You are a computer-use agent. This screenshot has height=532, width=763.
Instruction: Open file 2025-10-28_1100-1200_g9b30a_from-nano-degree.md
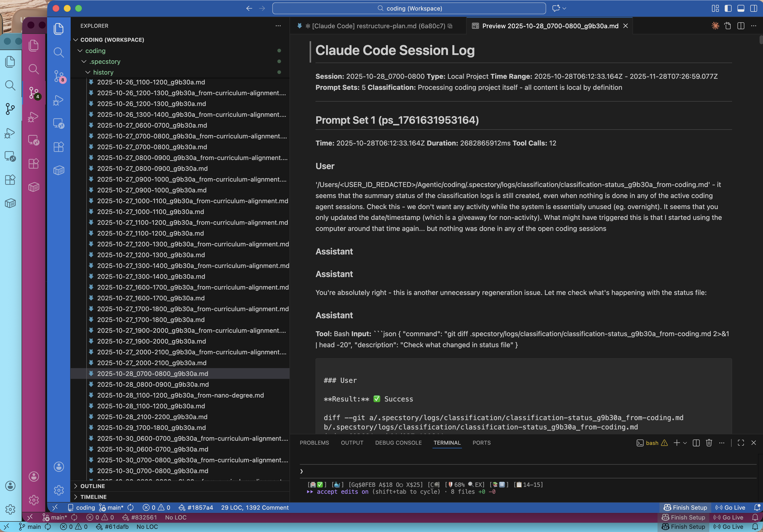tap(180, 395)
